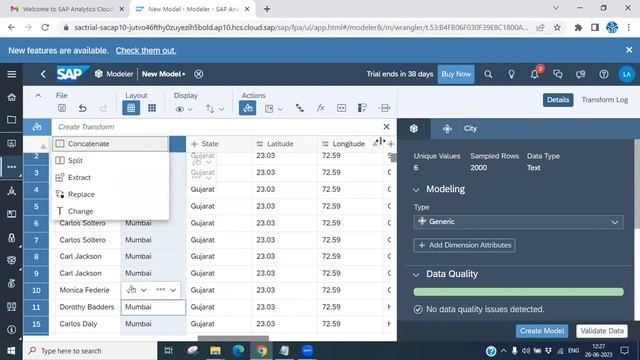
Task: Open the formula fx editor icon
Action: point(320,108)
